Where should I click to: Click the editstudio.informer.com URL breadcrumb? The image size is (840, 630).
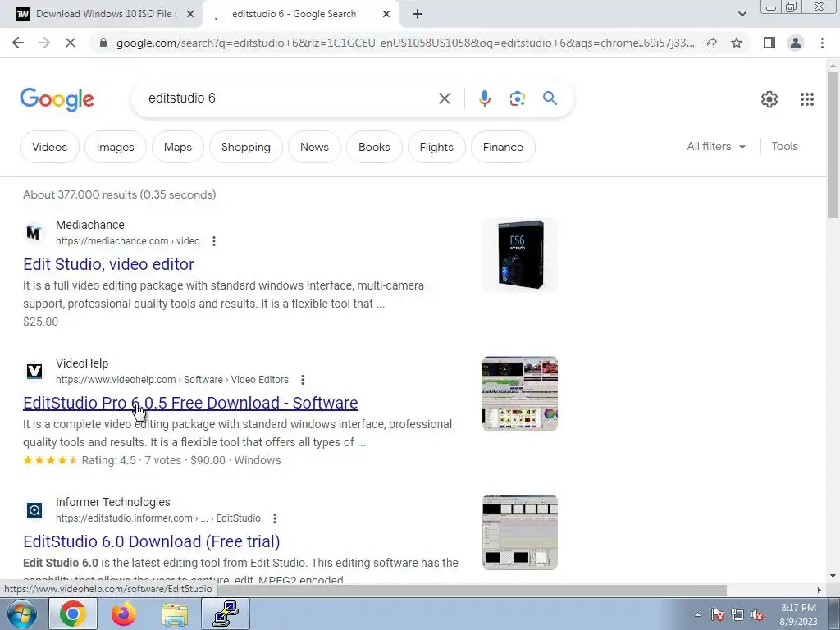[x=158, y=518]
